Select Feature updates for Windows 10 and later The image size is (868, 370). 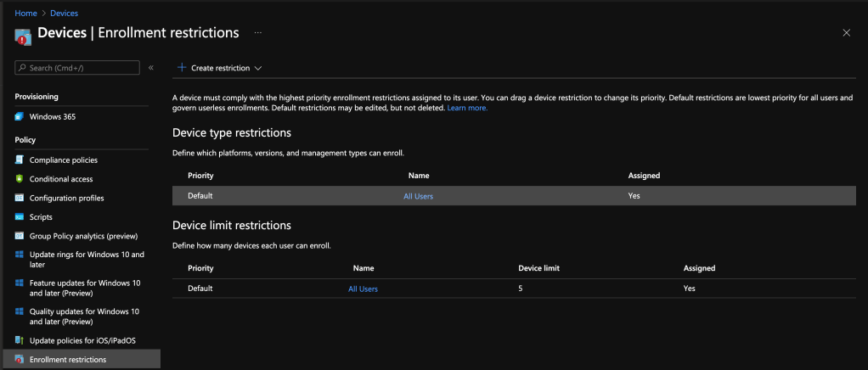(84, 288)
